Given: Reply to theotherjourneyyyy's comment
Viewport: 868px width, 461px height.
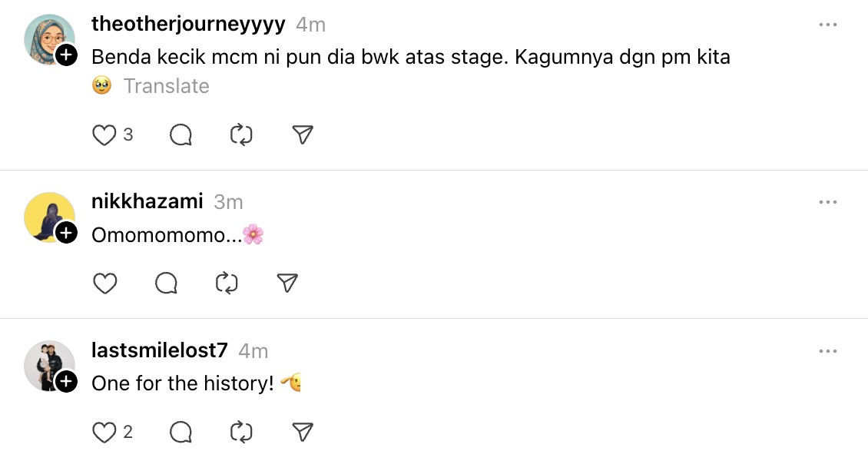Looking at the screenshot, I should [181, 135].
